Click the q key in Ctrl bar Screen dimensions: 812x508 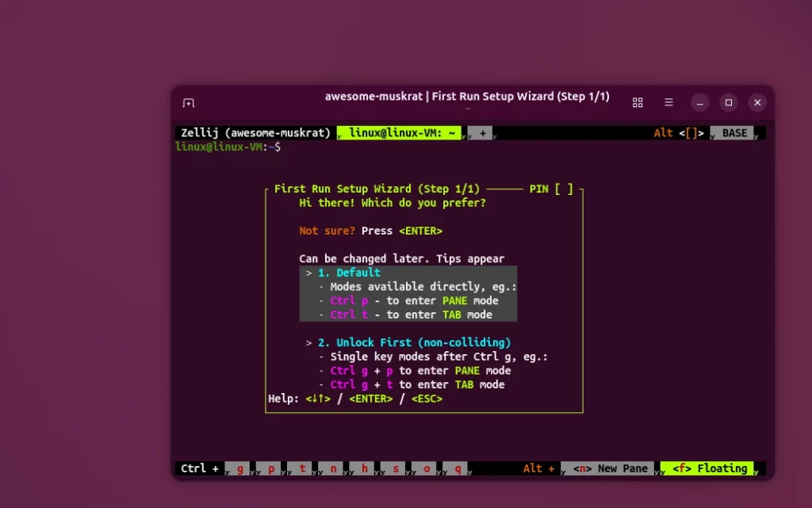(458, 468)
